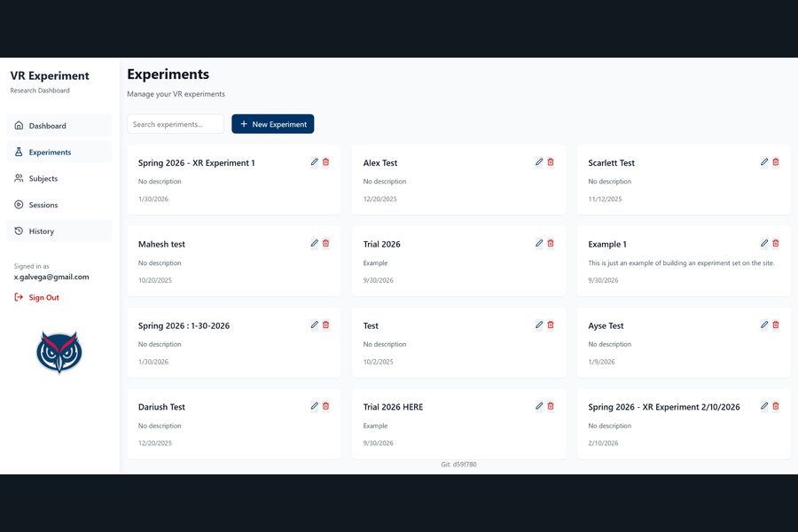Edit the Dariush Test experiment
This screenshot has height=532, width=798.
point(315,406)
